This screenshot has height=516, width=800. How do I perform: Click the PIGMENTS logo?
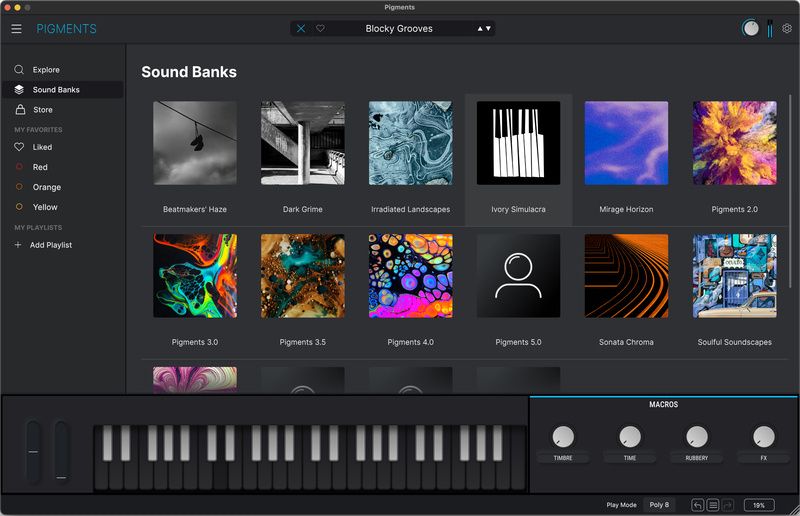click(x=66, y=29)
